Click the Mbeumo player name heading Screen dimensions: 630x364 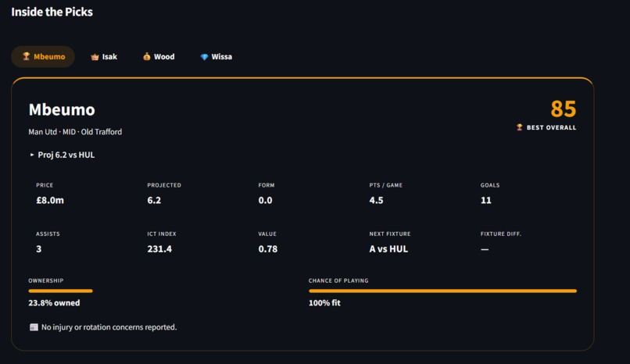[x=62, y=109]
